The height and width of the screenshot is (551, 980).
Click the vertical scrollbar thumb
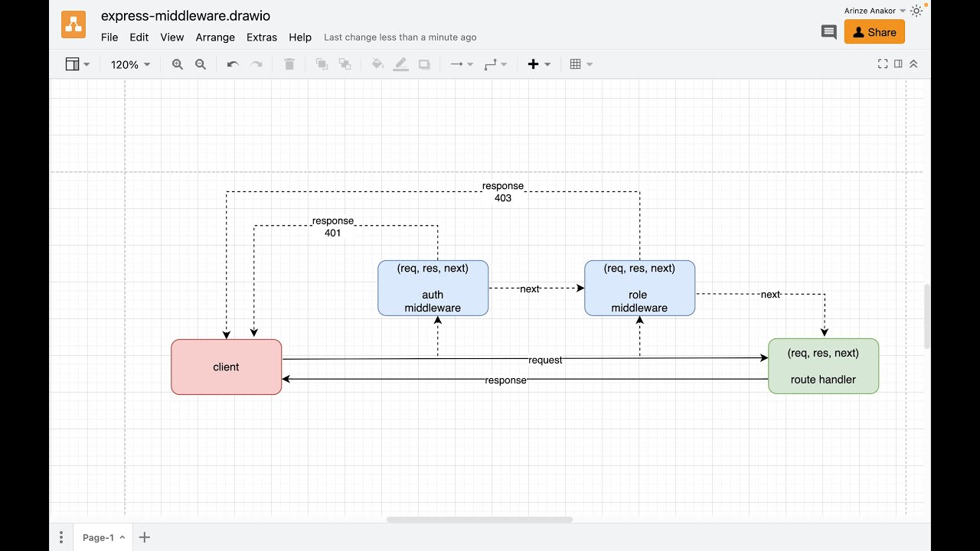(x=927, y=316)
